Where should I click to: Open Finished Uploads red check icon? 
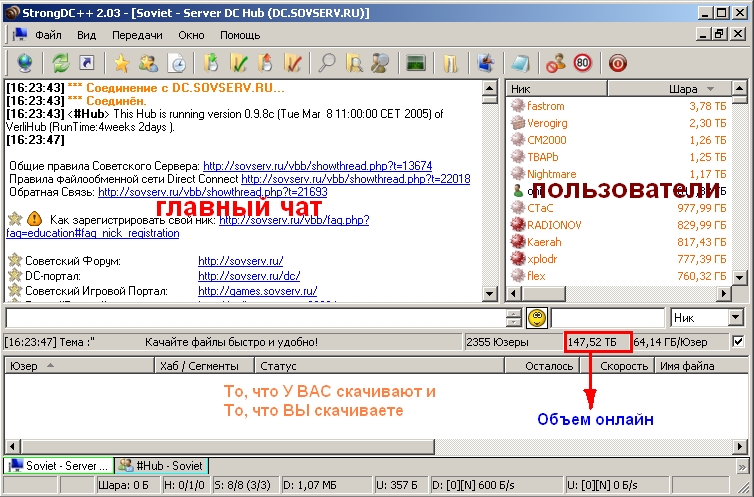point(292,63)
